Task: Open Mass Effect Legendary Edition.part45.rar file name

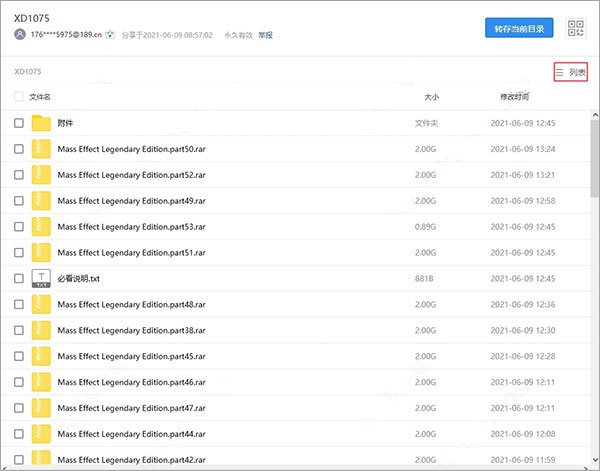Action: point(132,357)
